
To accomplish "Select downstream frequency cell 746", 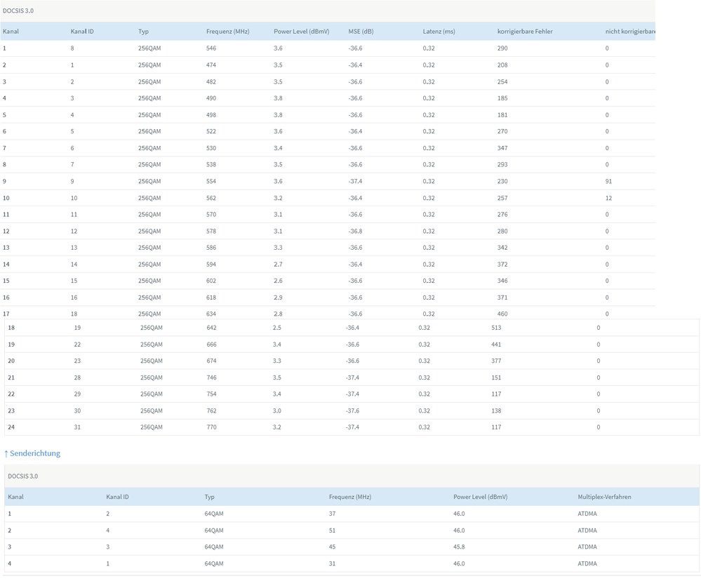I will tap(211, 377).
